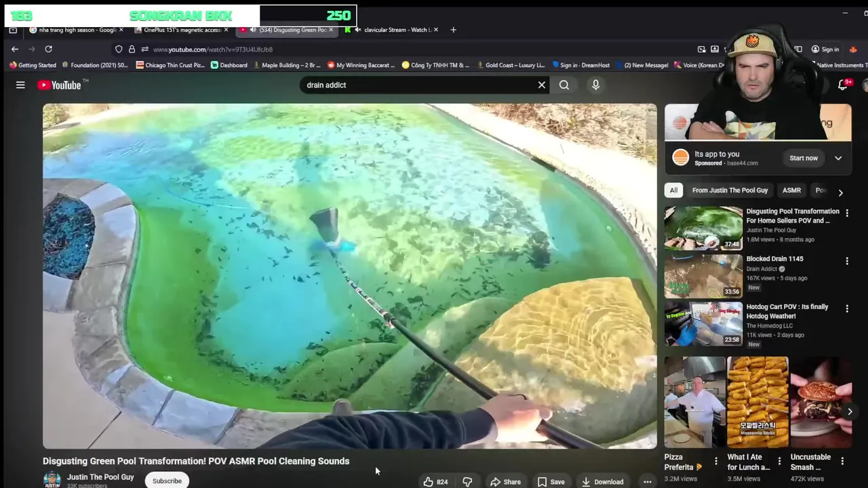Focus the YouTube search field
Screen dimensions: 868x488
pos(417,85)
